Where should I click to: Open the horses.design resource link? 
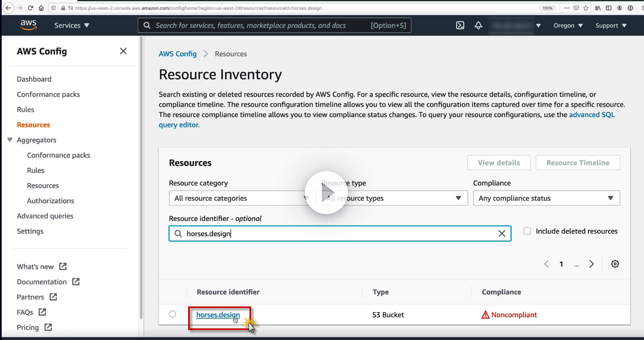[218, 315]
